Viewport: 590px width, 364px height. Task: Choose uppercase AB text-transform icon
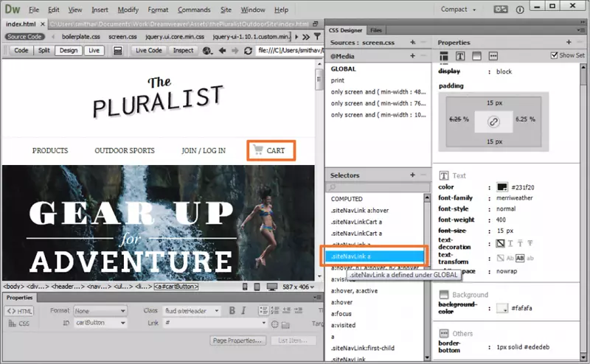click(520, 258)
